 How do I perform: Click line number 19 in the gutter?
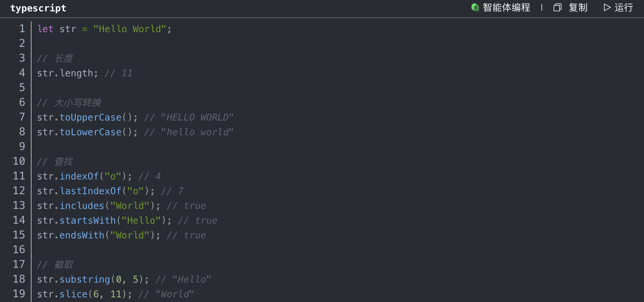tap(19, 294)
